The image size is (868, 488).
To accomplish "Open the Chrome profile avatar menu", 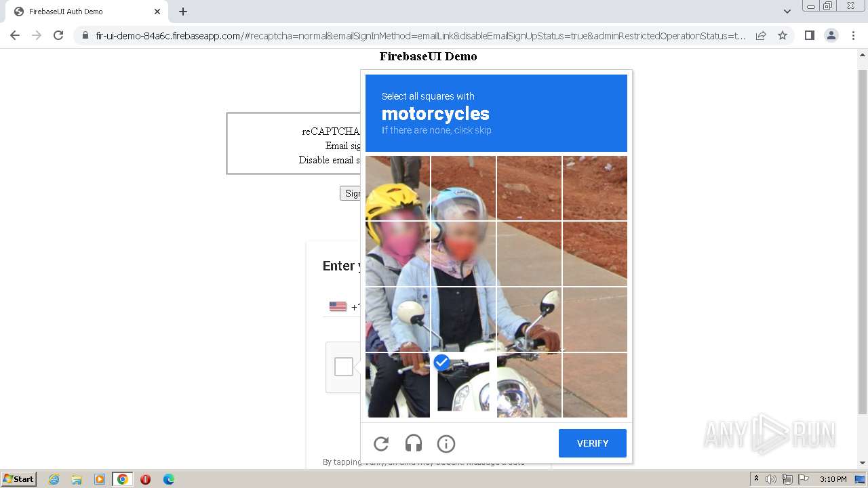I will tap(831, 35).
